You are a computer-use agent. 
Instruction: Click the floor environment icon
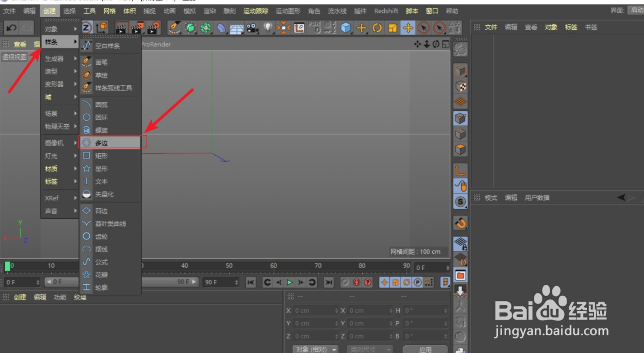click(x=237, y=28)
